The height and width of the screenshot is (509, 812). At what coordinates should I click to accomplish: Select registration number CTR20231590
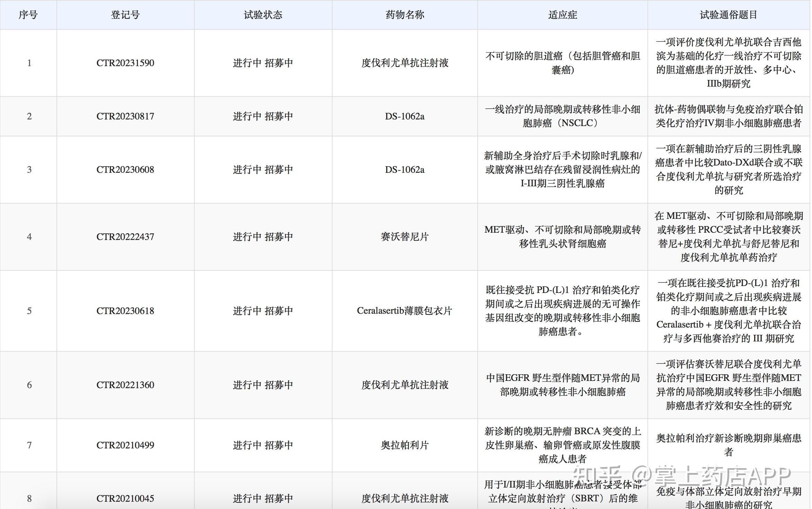(125, 63)
